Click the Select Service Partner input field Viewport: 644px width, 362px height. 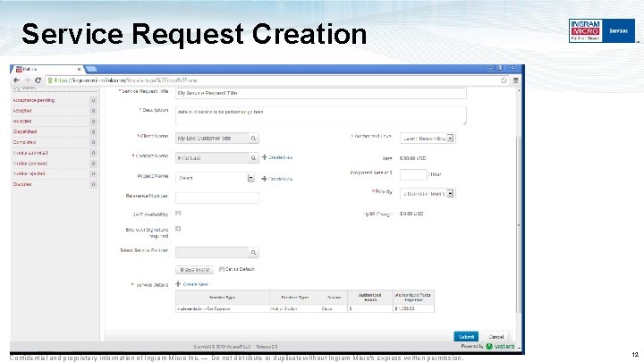coord(212,252)
